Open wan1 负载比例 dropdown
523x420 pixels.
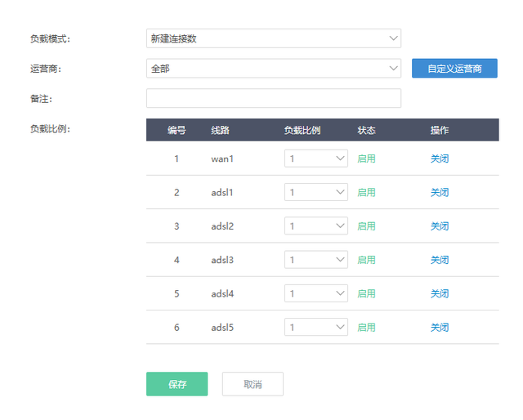point(316,159)
